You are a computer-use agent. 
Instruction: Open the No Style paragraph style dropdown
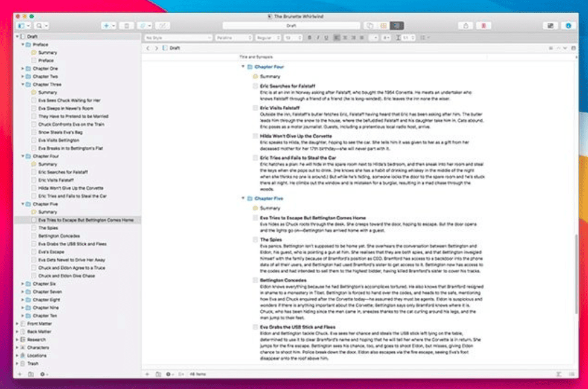click(178, 37)
